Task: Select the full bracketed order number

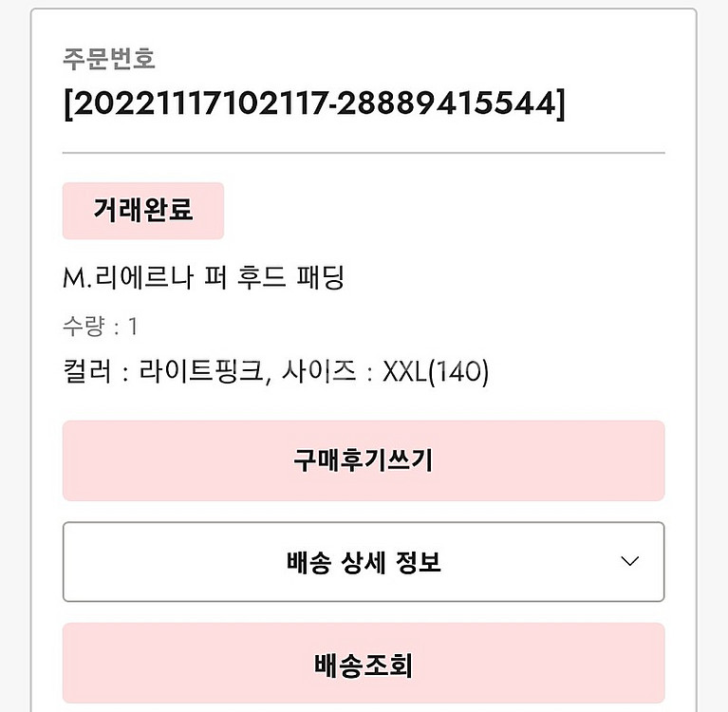Action: coord(313,103)
